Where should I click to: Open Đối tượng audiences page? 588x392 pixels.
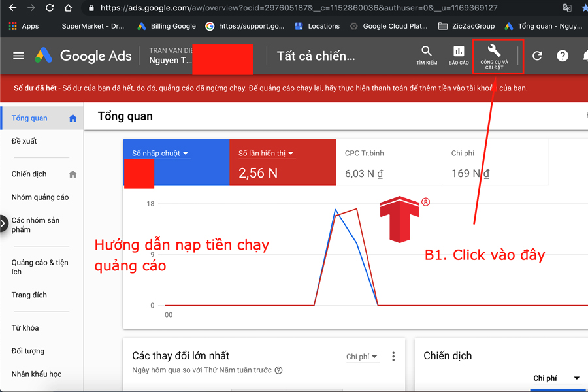click(x=27, y=351)
